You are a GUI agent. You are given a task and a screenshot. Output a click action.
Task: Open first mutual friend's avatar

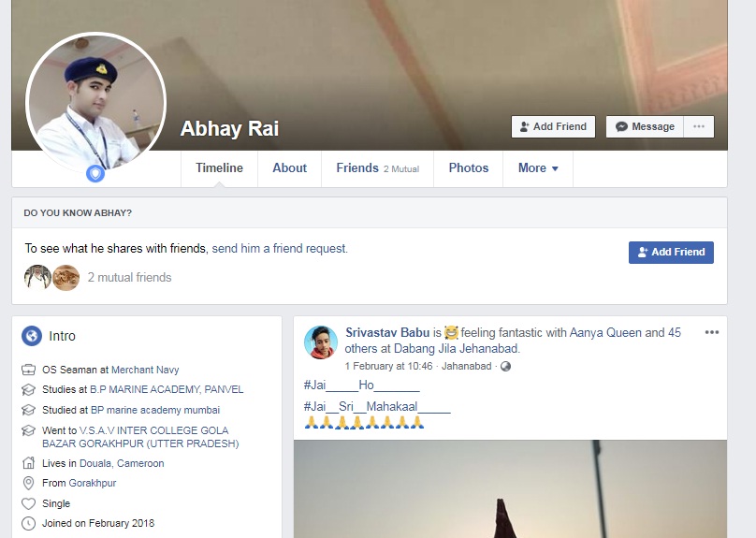[x=37, y=278]
